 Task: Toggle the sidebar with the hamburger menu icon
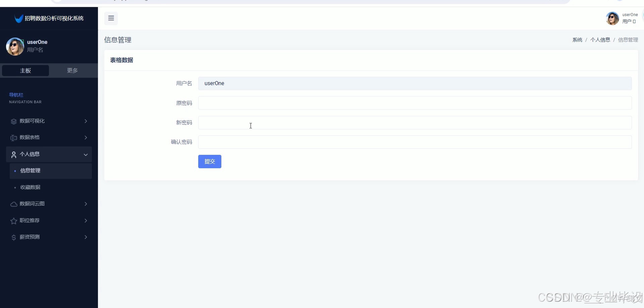coord(111,18)
